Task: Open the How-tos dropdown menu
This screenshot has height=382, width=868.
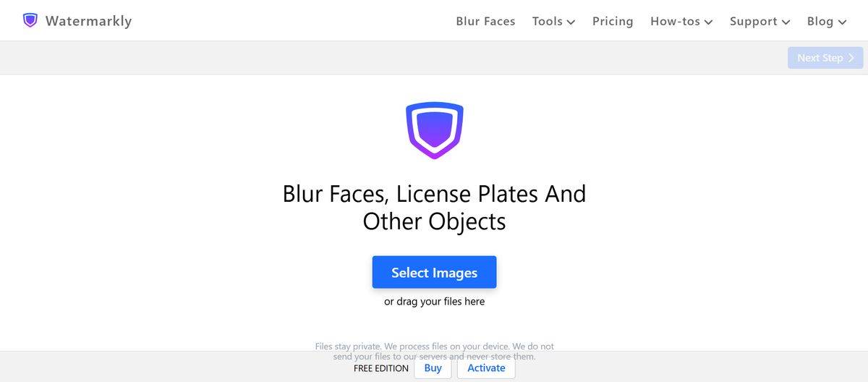Action: [x=681, y=22]
